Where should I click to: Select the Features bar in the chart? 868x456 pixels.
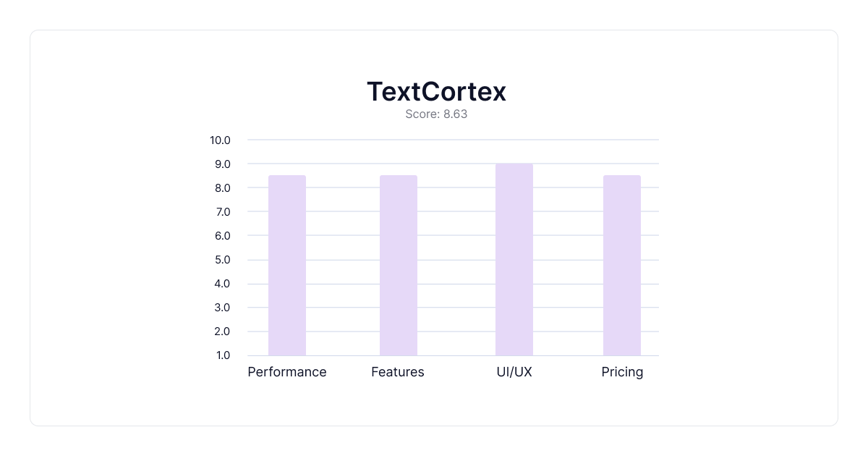(399, 265)
